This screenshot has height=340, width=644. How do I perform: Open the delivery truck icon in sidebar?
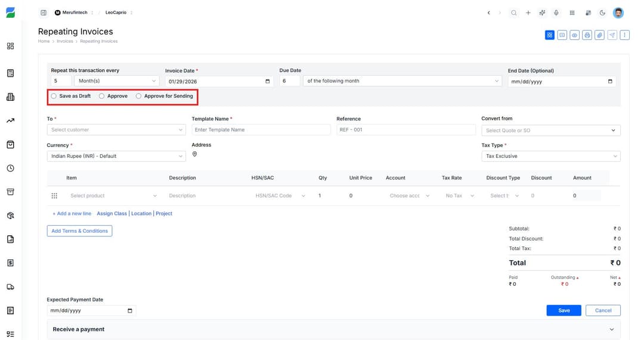click(11, 286)
